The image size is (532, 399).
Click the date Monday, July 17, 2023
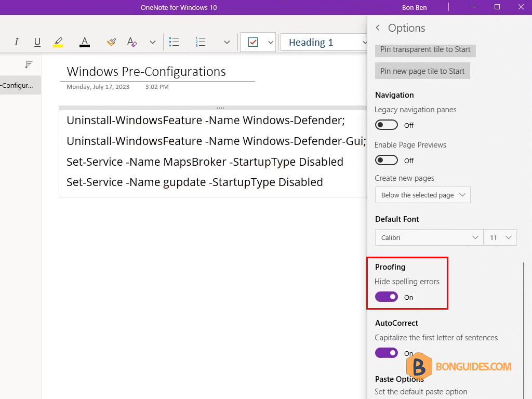click(x=98, y=87)
